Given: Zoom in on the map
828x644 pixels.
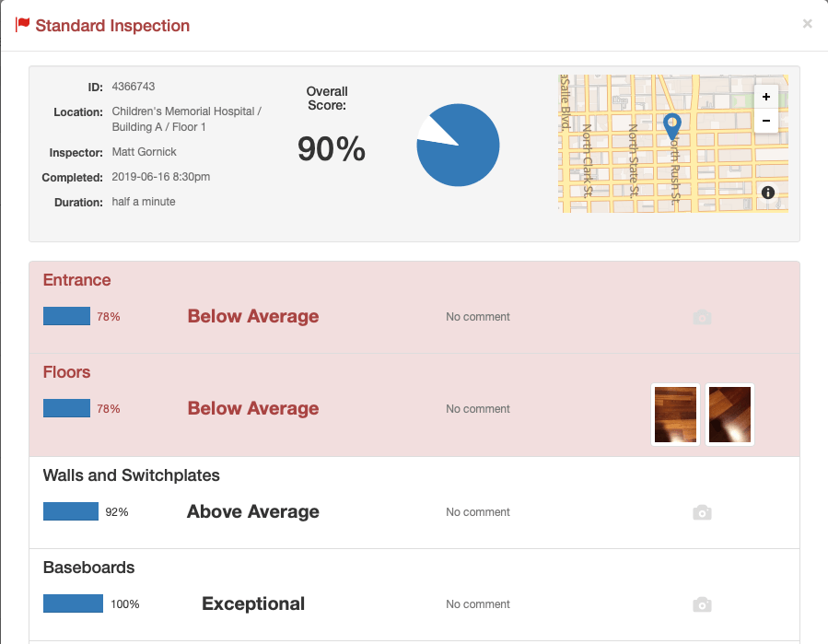Looking at the screenshot, I should click(766, 98).
